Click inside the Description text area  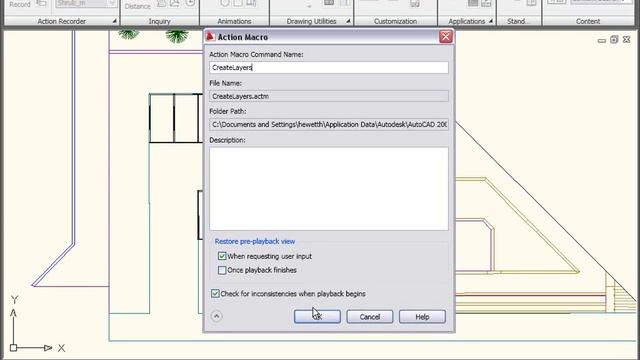click(x=329, y=189)
